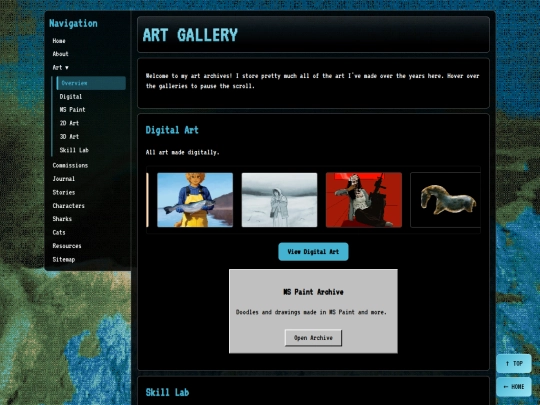Click the Digital Art section heading
The height and width of the screenshot is (405, 540).
click(x=172, y=130)
